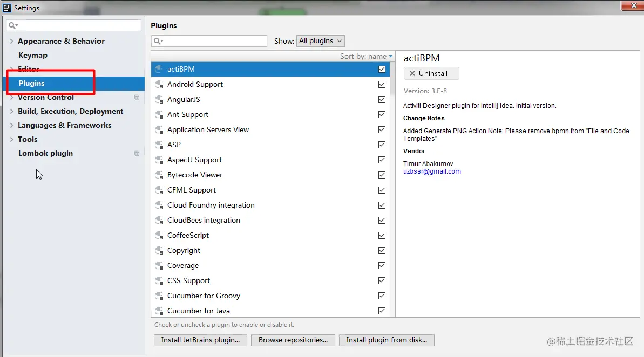
Task: Click the actiBPM plugin icon
Action: point(159,70)
